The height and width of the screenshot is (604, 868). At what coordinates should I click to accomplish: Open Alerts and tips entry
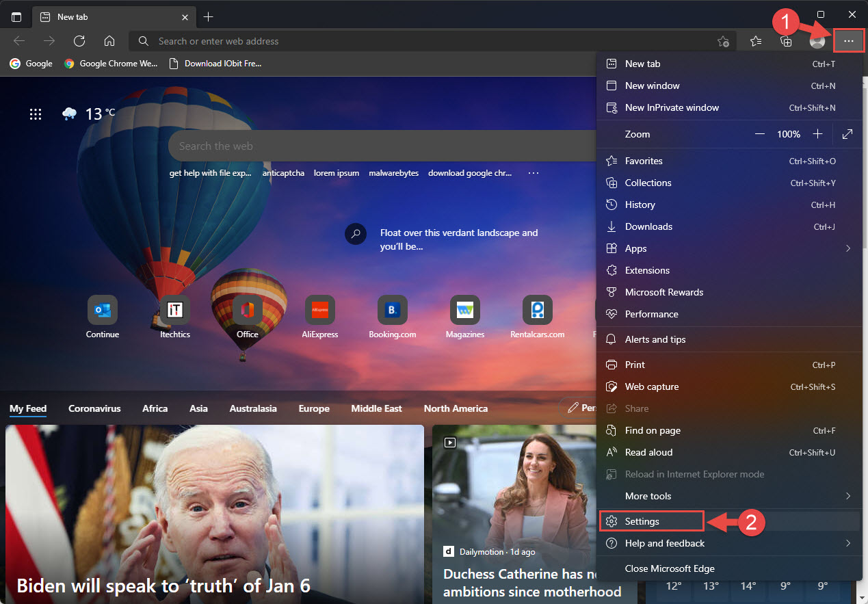pos(729,339)
